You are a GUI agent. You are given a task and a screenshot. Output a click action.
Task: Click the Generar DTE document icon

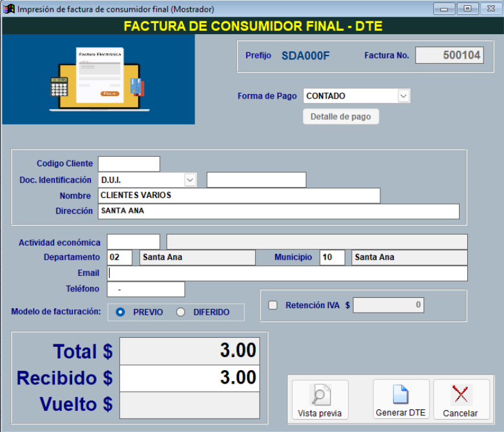(x=400, y=395)
